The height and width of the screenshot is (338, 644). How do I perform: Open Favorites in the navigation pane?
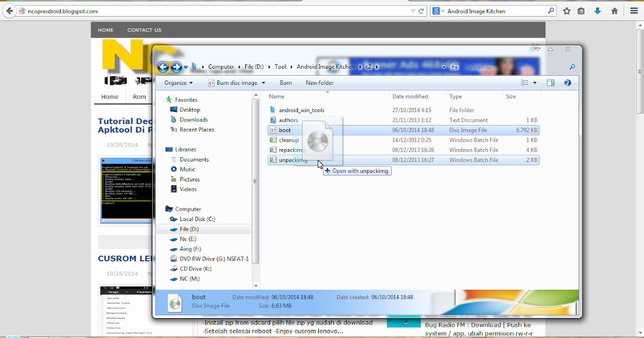pyautogui.click(x=186, y=100)
